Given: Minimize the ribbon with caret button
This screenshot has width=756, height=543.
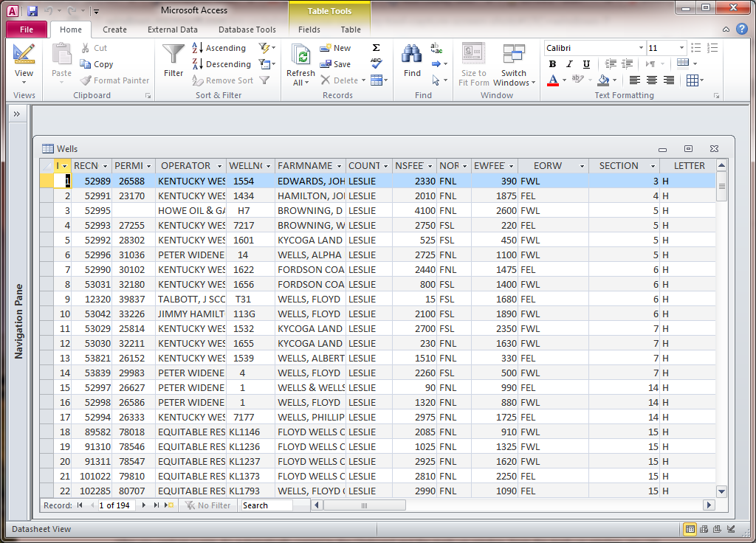Looking at the screenshot, I should (726, 30).
